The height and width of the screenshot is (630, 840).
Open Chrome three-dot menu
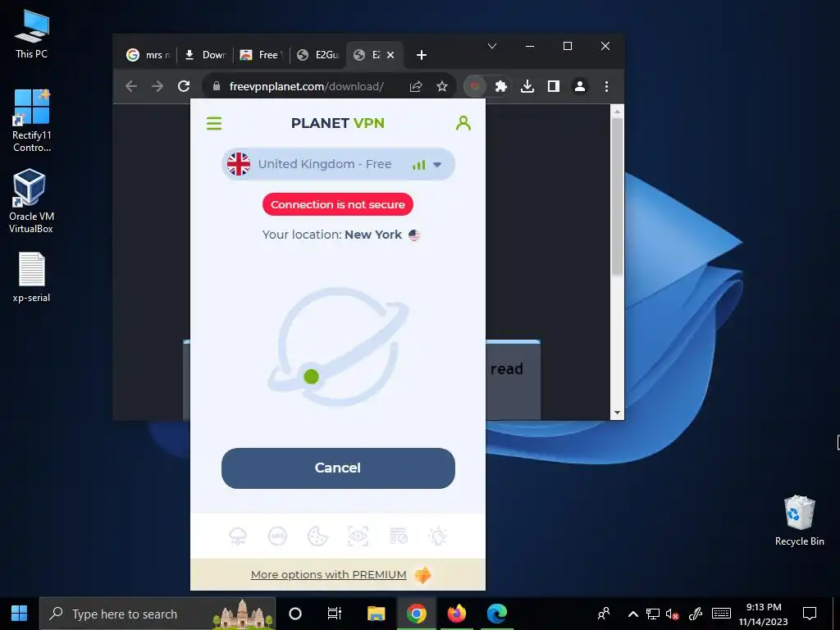pos(606,86)
